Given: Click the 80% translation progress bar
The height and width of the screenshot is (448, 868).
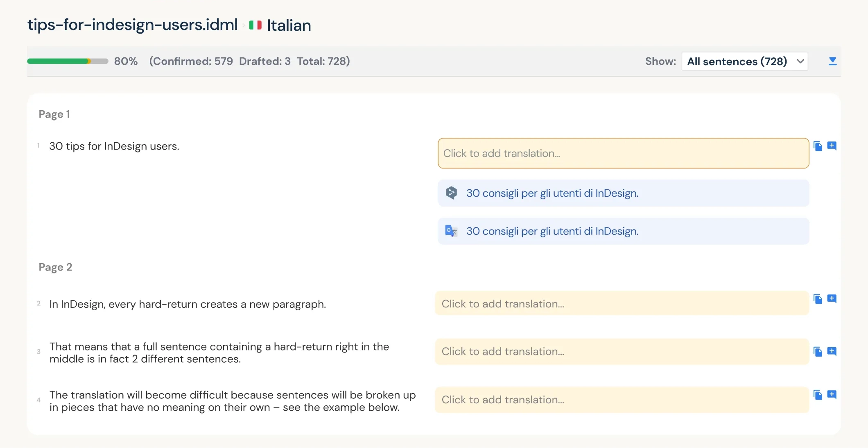Looking at the screenshot, I should coord(68,61).
